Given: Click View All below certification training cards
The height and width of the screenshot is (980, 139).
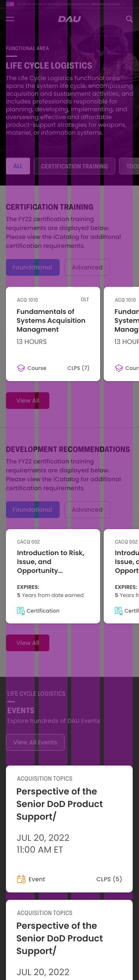Looking at the screenshot, I should click(x=28, y=401).
